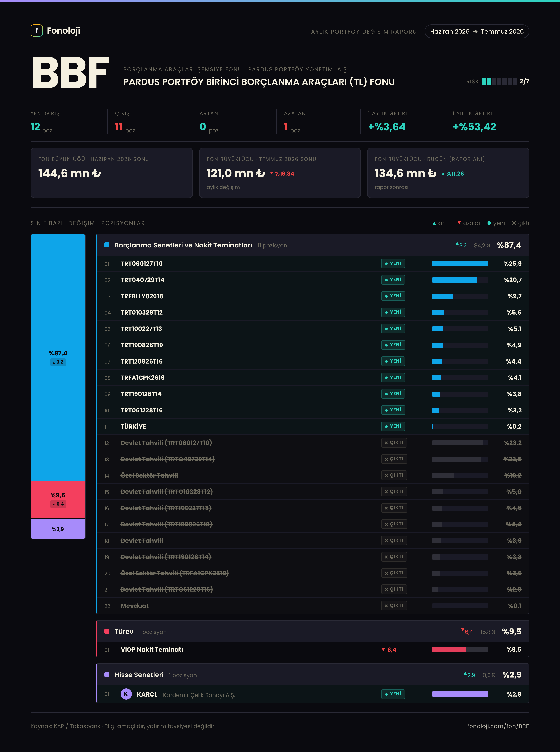Click "Haziran 2026" in the date range pill

[x=450, y=32]
